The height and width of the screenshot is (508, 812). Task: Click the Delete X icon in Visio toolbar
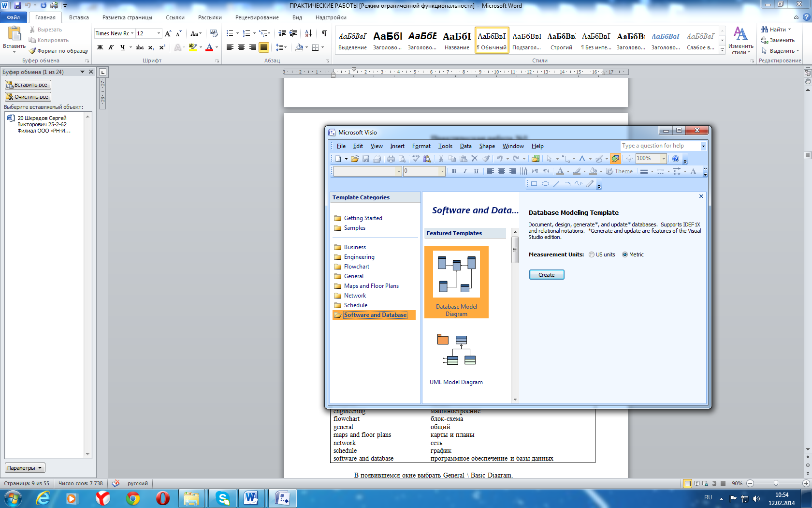[475, 159]
